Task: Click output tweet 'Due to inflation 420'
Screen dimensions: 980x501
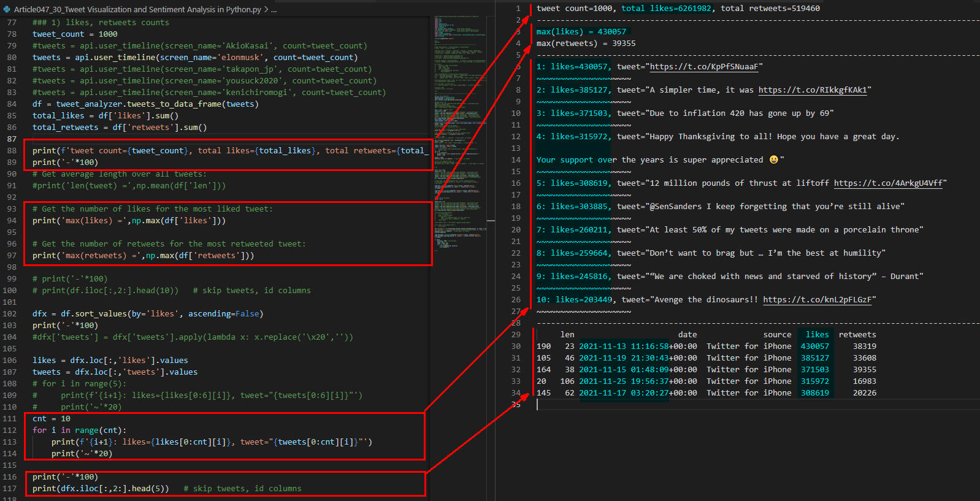Action: point(697,113)
